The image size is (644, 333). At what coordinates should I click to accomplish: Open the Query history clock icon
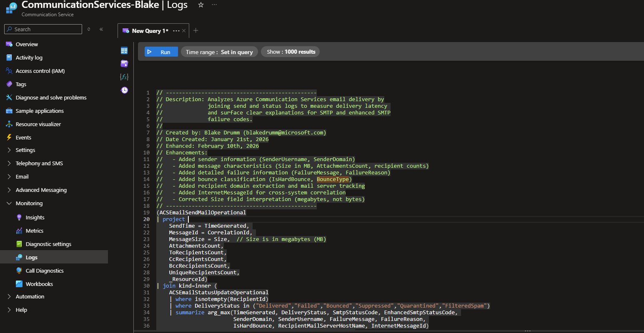pyautogui.click(x=124, y=90)
